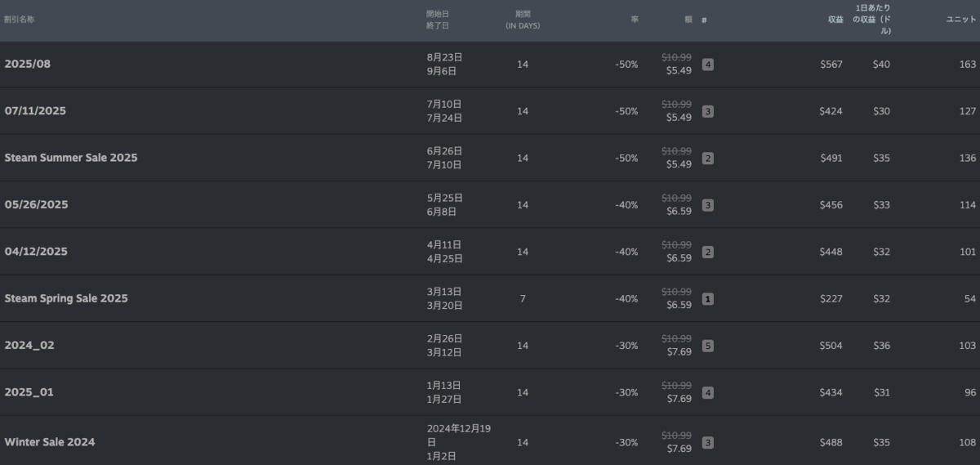This screenshot has width=980, height=465.
Task: Click the number 4 badge in 2025/08 row
Action: pos(708,65)
